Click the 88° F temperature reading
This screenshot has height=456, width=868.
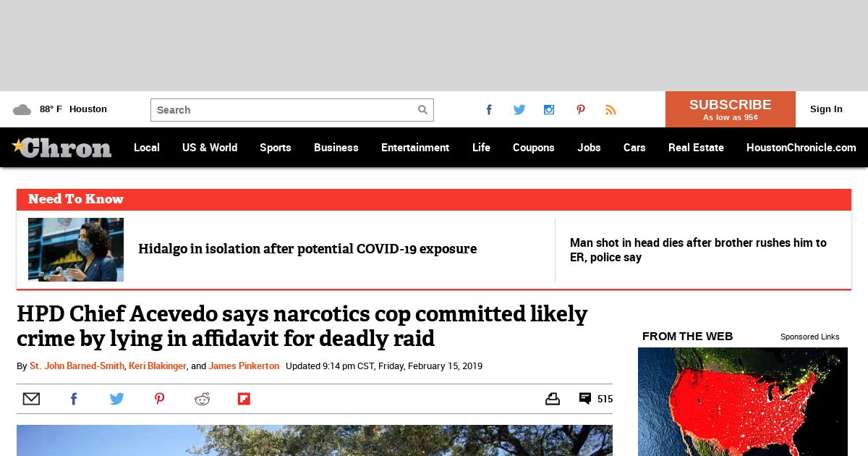51,109
